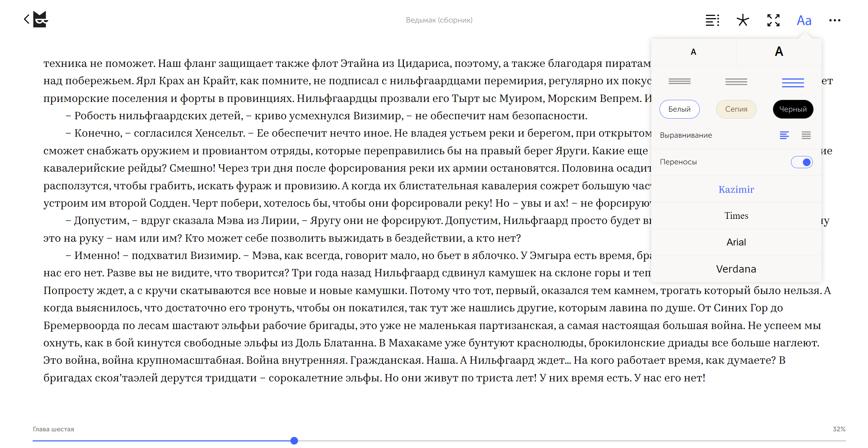Select the Kazimir font
Image resolution: width=868 pixels, height=448 pixels.
click(x=736, y=189)
